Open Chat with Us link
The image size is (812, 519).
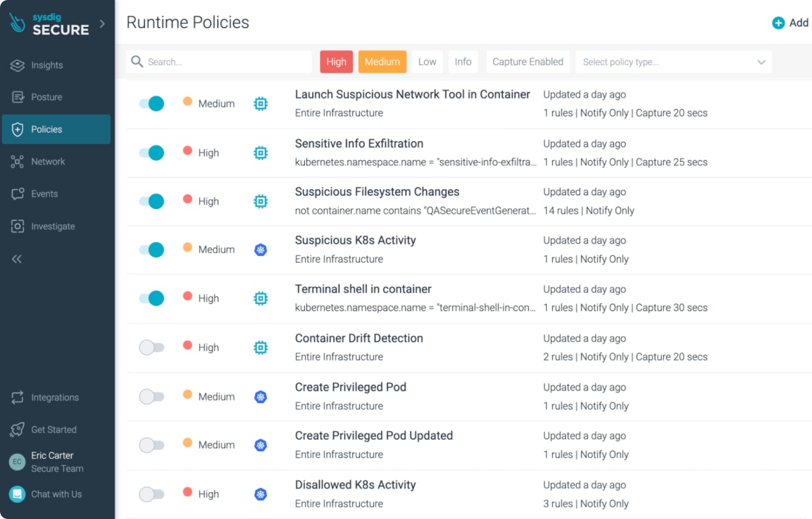click(56, 494)
